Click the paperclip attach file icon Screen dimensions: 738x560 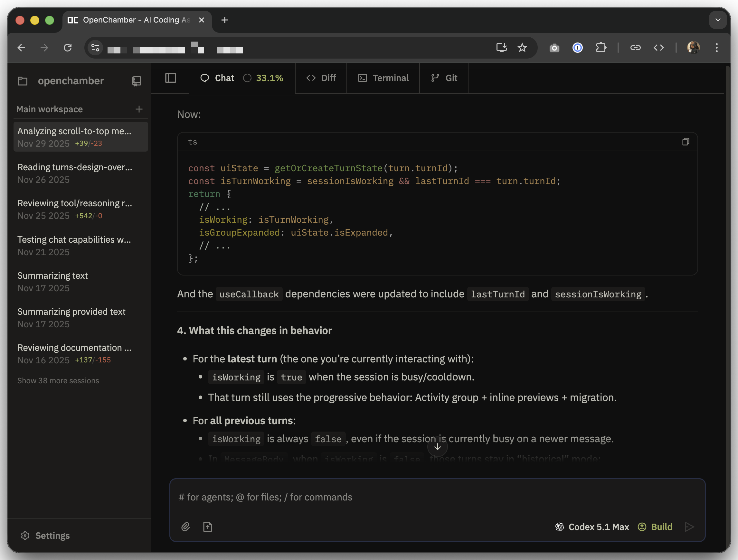click(x=185, y=527)
